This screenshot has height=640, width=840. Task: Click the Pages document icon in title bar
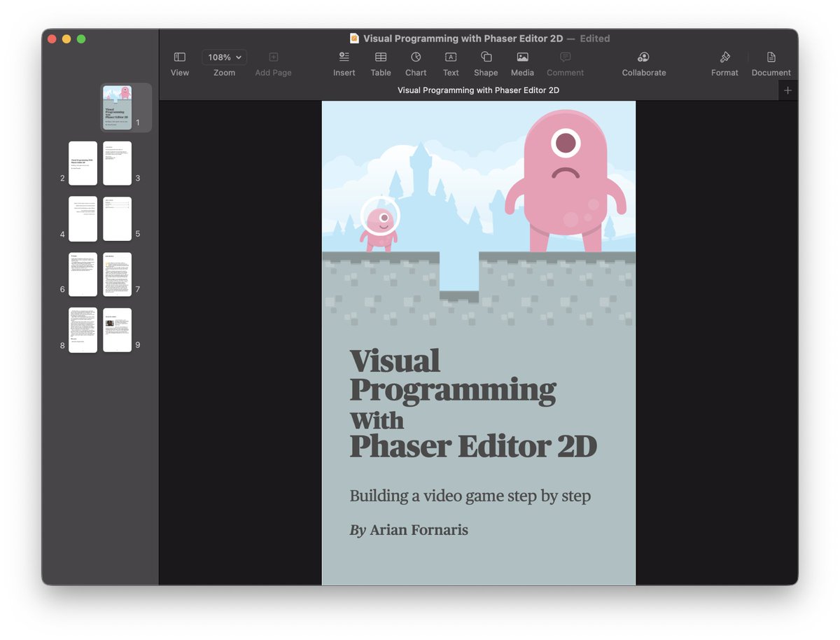[354, 39]
